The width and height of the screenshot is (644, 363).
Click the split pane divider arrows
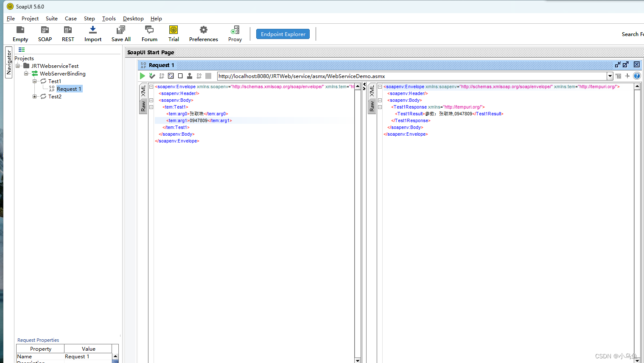(x=364, y=86)
